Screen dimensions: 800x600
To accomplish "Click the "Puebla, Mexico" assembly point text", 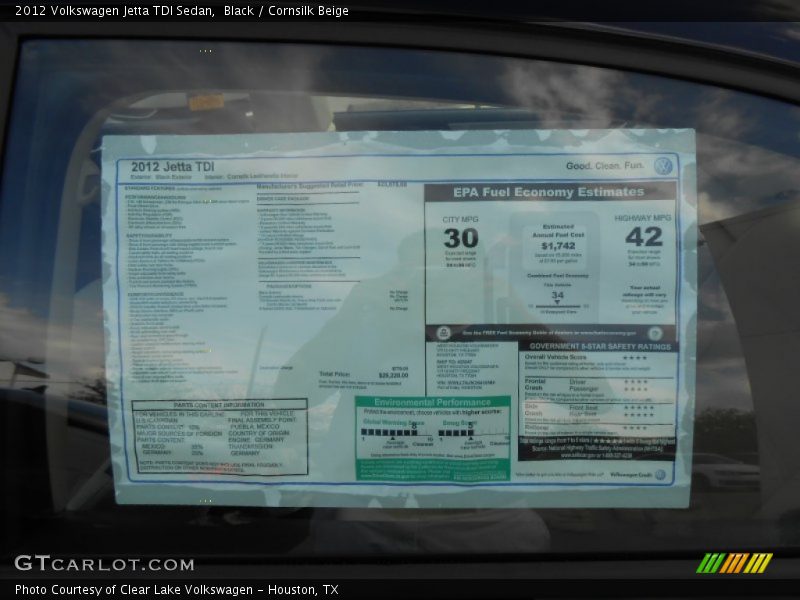I will coord(255,427).
